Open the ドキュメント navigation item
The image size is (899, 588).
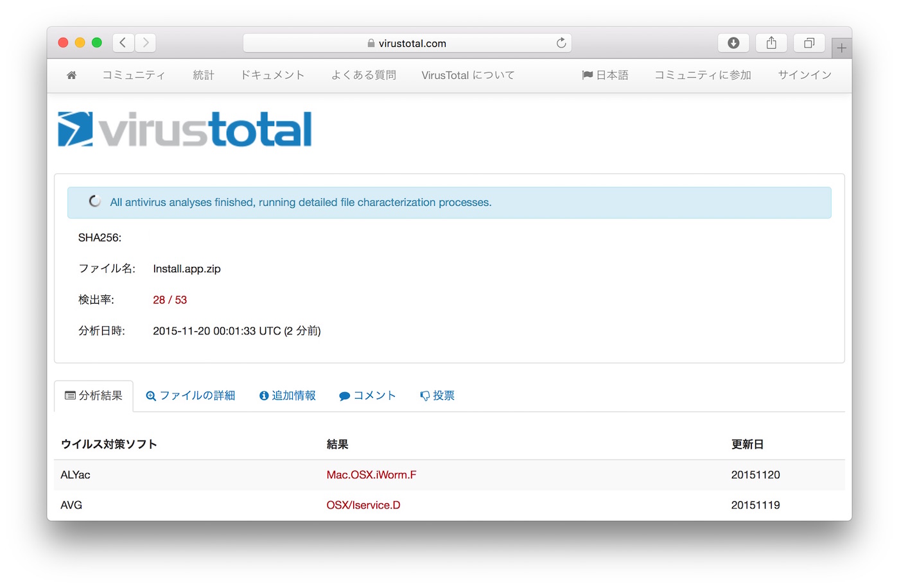pyautogui.click(x=272, y=75)
